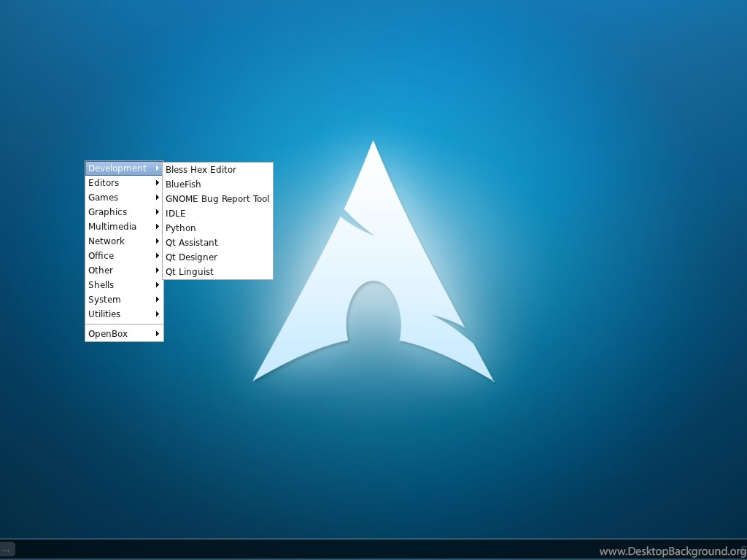Image resolution: width=747 pixels, height=560 pixels.
Task: Open the Other submenu
Action: pyautogui.click(x=124, y=271)
